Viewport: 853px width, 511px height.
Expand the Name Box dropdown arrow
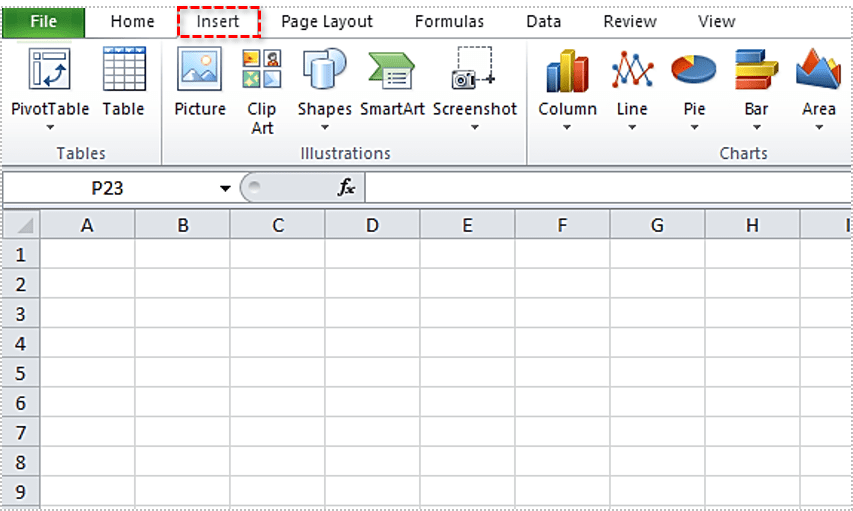(x=226, y=188)
